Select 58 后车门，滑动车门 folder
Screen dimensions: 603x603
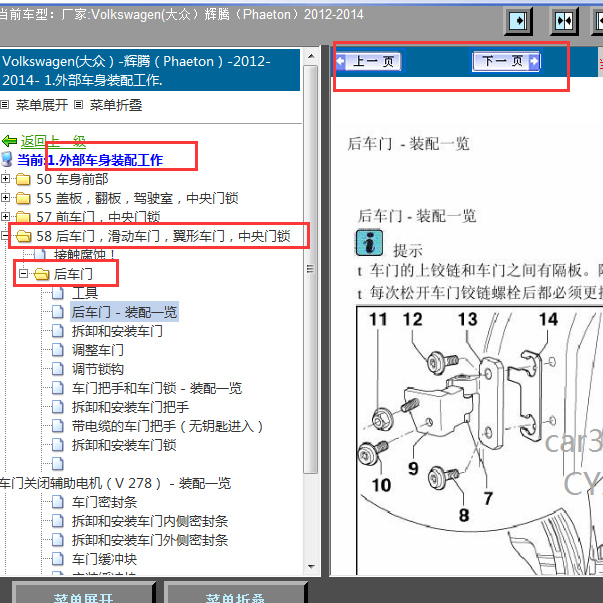tap(163, 236)
